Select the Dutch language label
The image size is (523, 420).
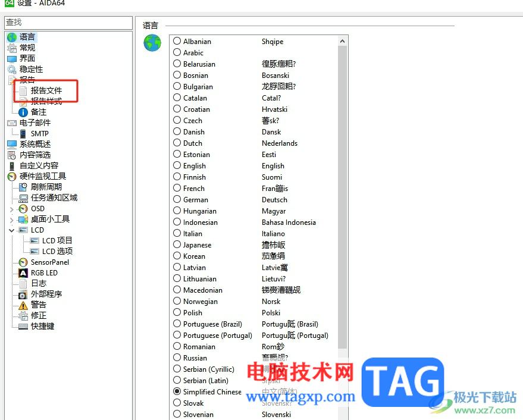[193, 143]
